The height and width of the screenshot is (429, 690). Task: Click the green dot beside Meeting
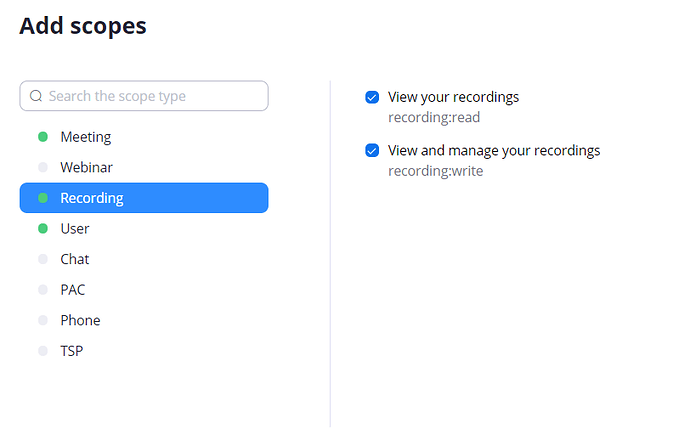42,137
